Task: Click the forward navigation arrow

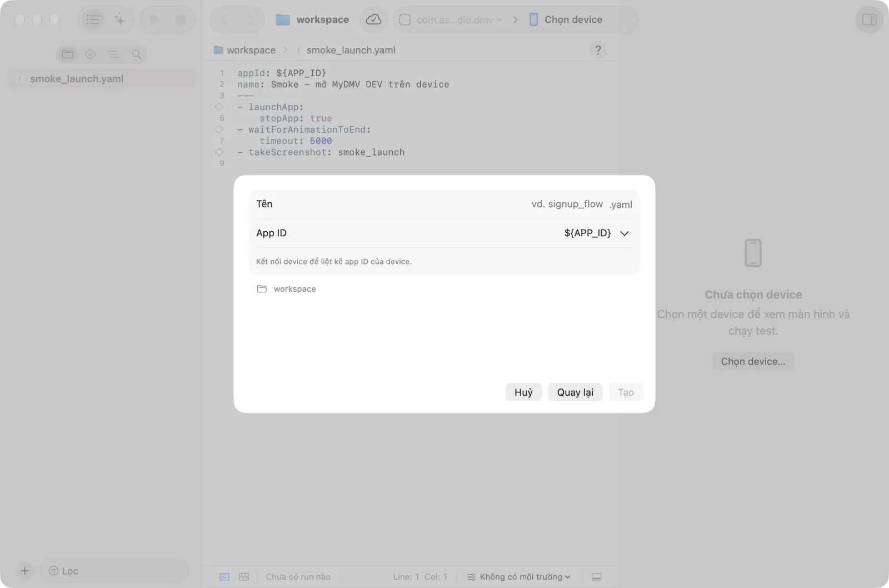Action: pos(251,20)
